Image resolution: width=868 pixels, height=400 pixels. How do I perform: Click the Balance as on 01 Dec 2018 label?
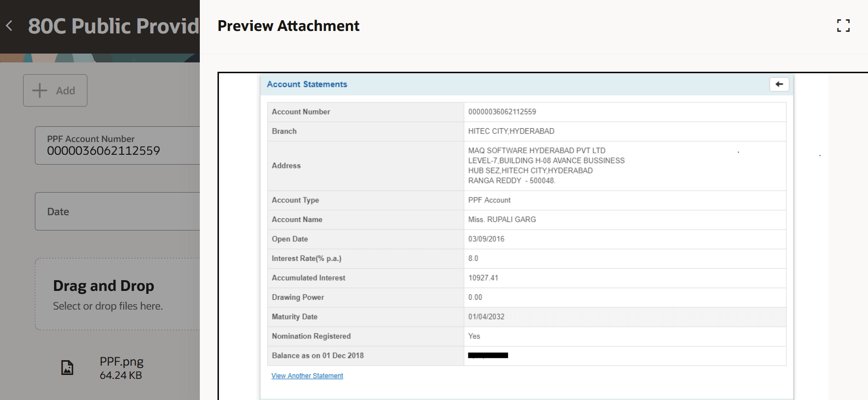coord(318,355)
